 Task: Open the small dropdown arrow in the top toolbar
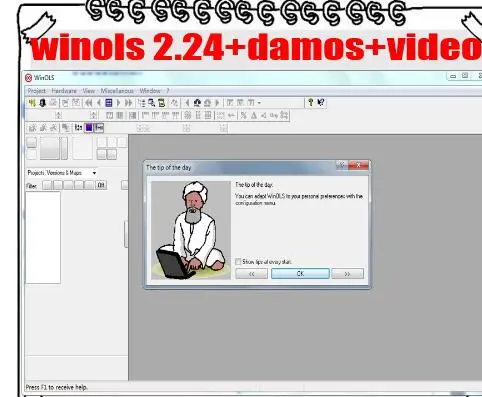pos(259,103)
